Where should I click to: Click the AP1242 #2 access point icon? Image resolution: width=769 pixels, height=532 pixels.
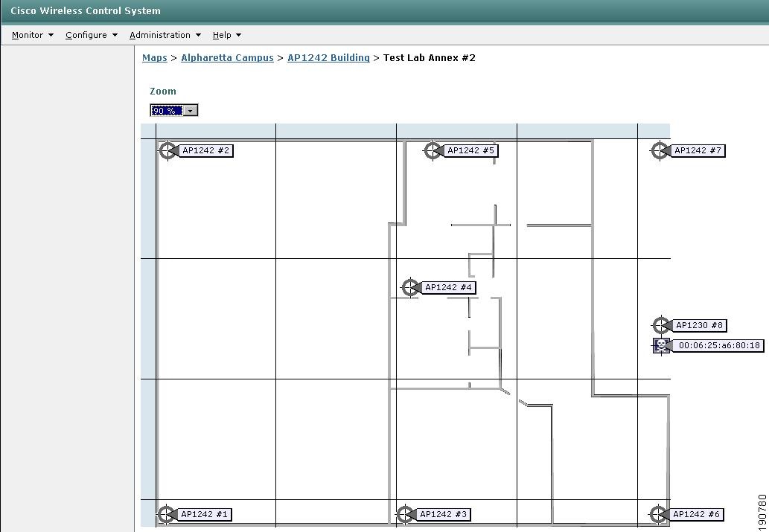pyautogui.click(x=167, y=150)
